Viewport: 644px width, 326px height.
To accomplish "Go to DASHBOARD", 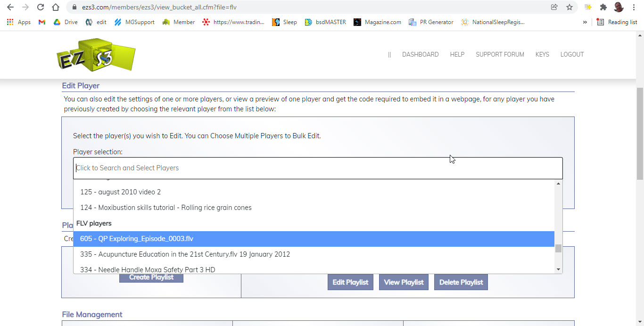I will [x=420, y=54].
